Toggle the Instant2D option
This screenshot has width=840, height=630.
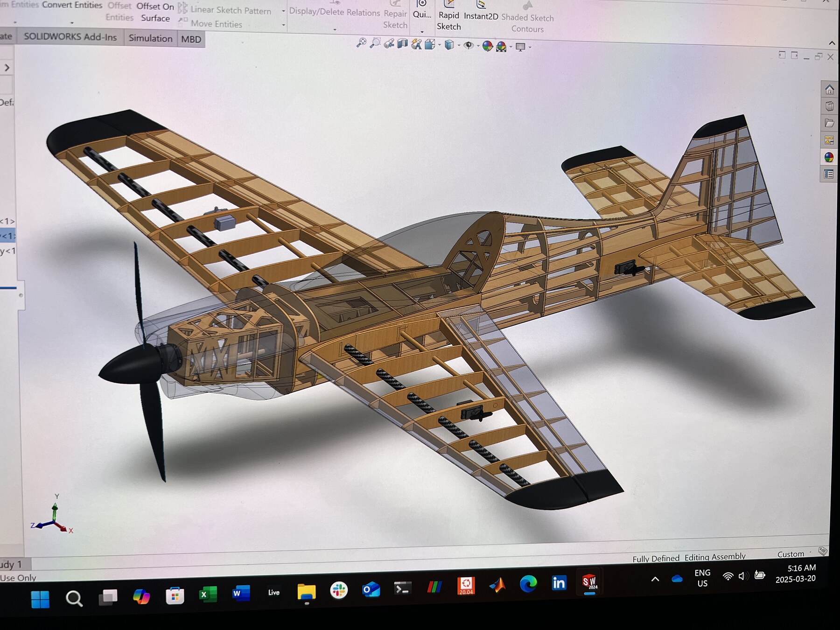tap(481, 11)
